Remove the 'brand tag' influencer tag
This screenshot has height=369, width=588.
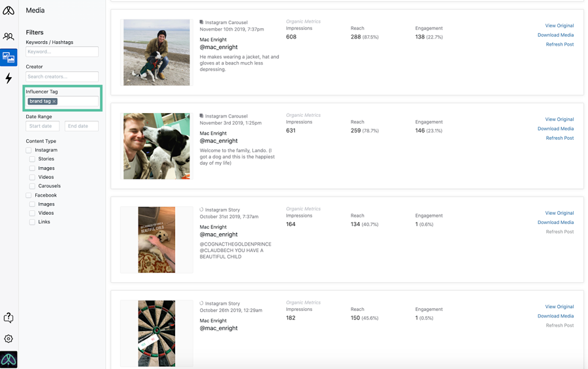pyautogui.click(x=54, y=101)
